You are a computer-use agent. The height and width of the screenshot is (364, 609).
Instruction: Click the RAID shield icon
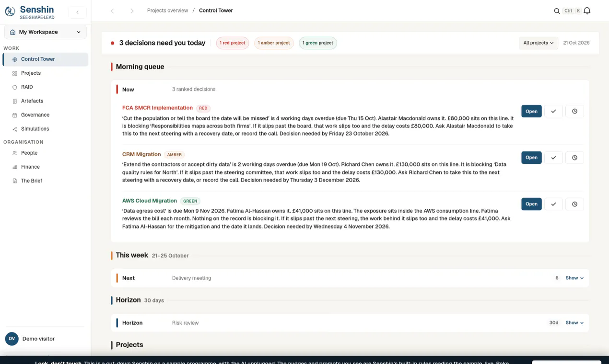(x=15, y=87)
